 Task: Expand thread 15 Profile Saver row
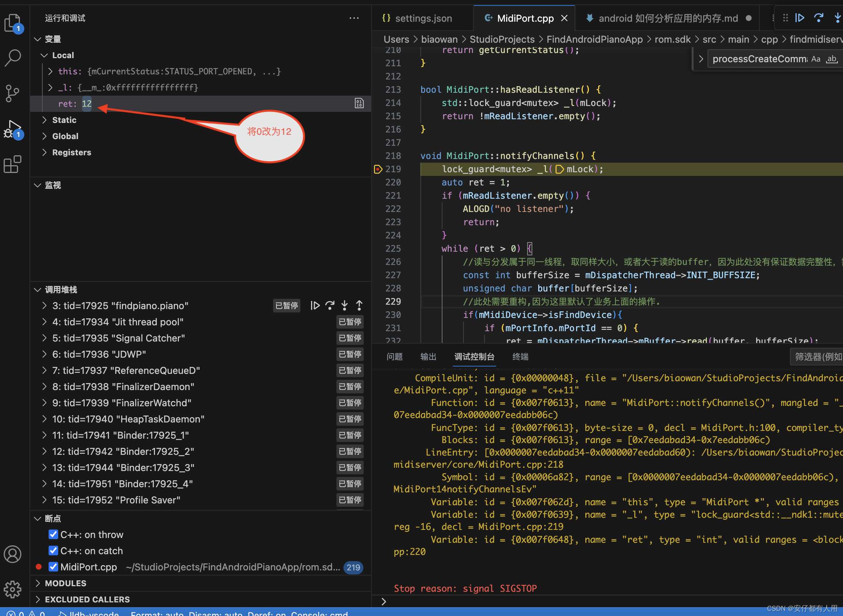point(45,500)
